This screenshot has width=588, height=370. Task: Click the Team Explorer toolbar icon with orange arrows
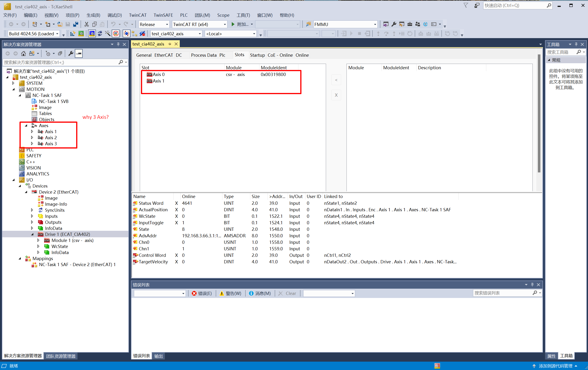[x=402, y=24]
